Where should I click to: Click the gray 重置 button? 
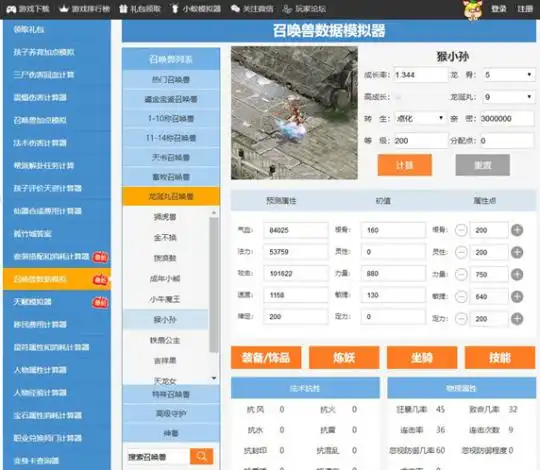click(x=482, y=165)
